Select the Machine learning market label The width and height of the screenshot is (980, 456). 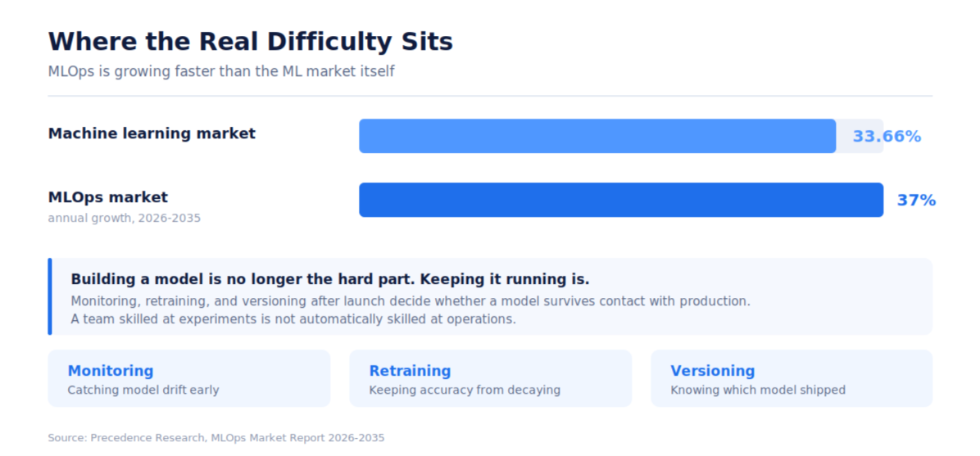pyautogui.click(x=152, y=133)
